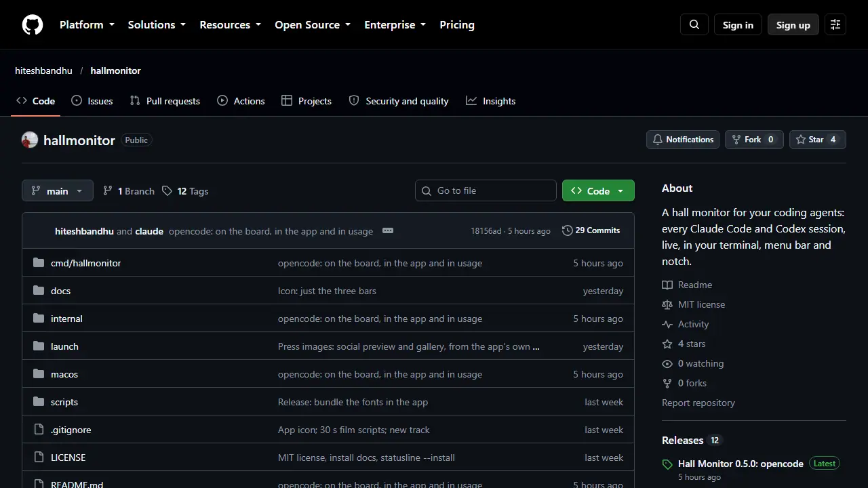Star the hallmonitor repository
This screenshot has height=488, width=868.
(x=818, y=140)
